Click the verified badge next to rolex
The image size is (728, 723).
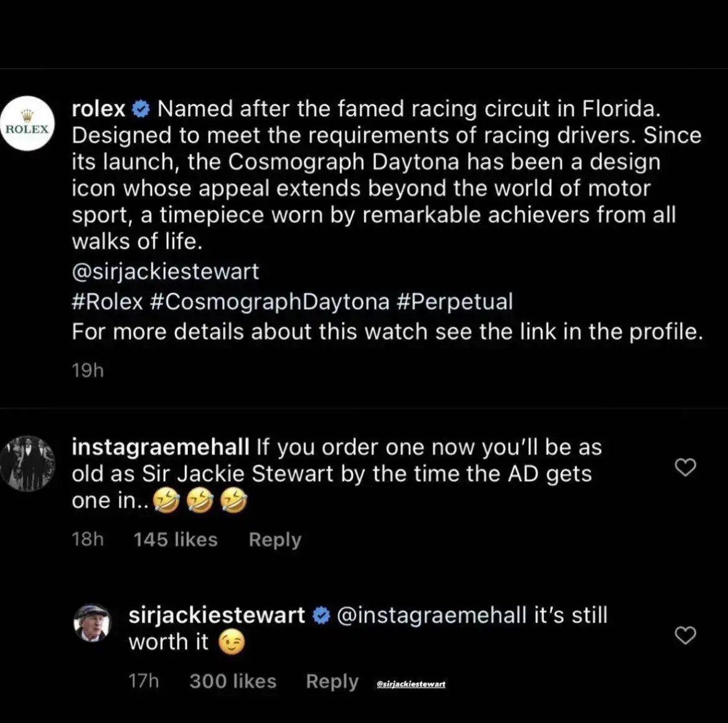click(142, 110)
